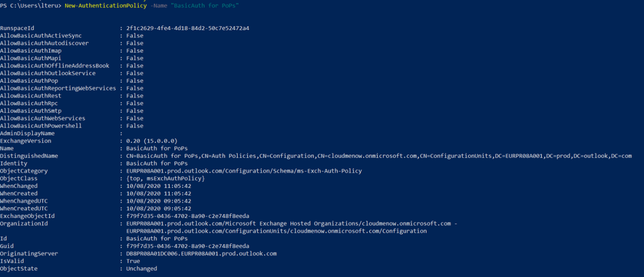Click the OriginatingServer hostname value
Image resolution: width=644 pixels, height=277 pixels.
(201, 254)
